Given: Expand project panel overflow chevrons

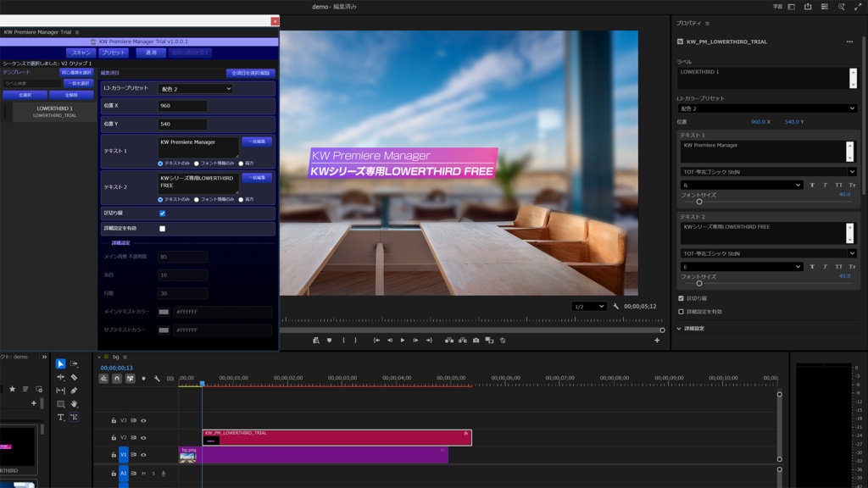Looking at the screenshot, I should (x=44, y=357).
